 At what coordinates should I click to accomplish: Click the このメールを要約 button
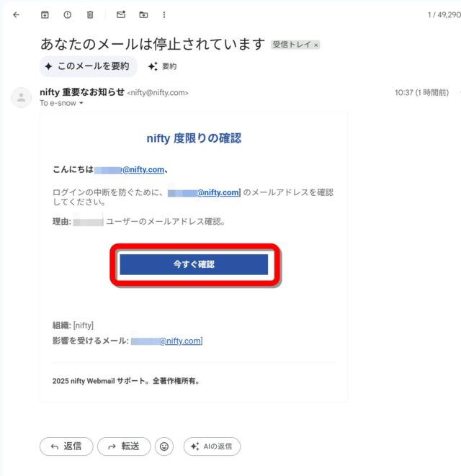(89, 66)
